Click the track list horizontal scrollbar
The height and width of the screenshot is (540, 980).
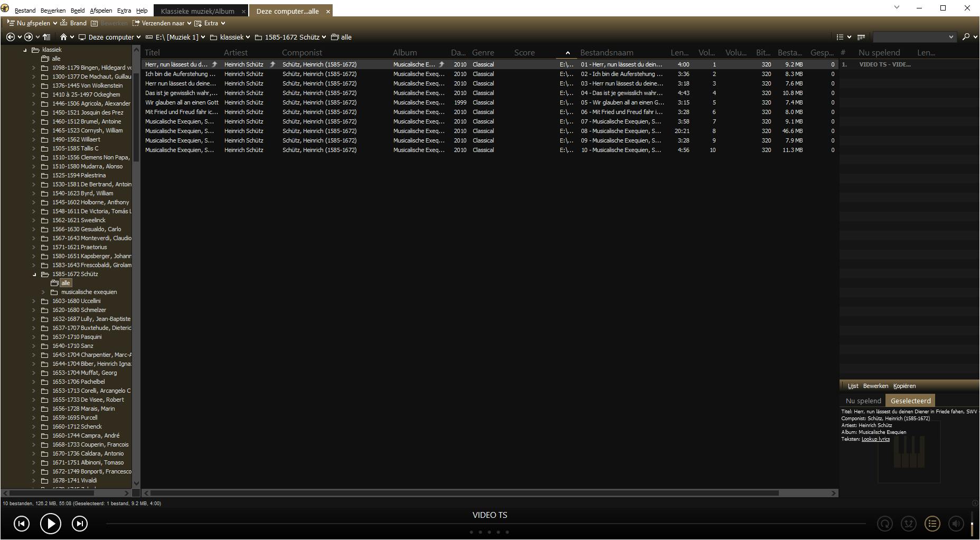click(x=465, y=493)
